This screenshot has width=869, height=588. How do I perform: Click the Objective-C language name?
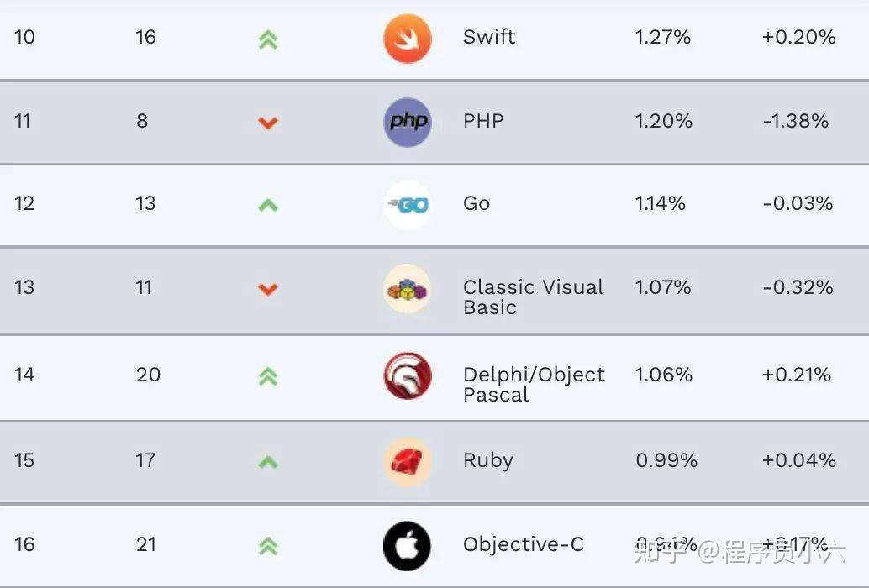pyautogui.click(x=524, y=544)
